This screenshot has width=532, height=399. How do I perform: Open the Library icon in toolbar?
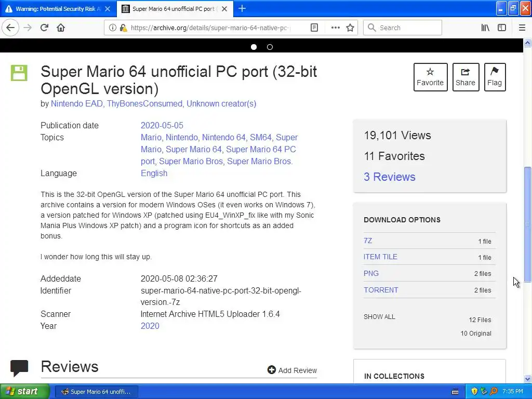pyautogui.click(x=485, y=28)
